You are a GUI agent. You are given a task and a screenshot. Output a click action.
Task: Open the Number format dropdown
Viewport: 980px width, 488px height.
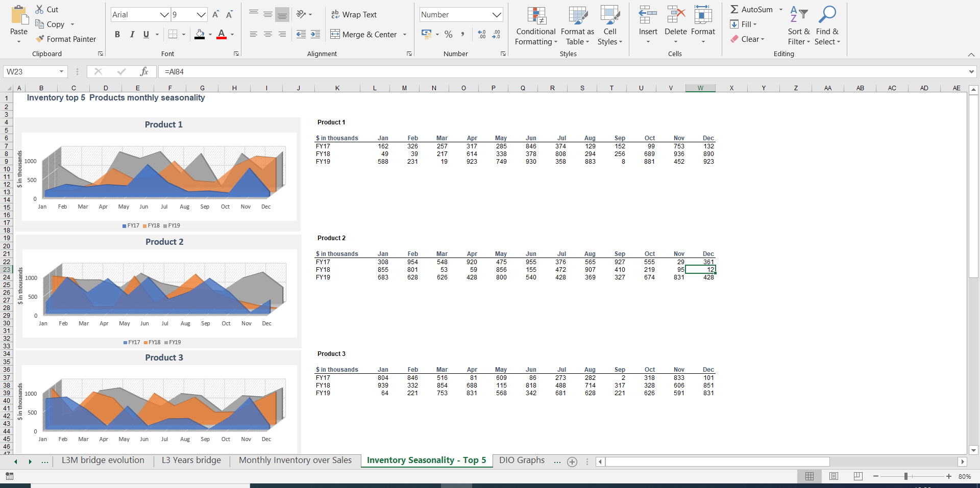pos(497,15)
